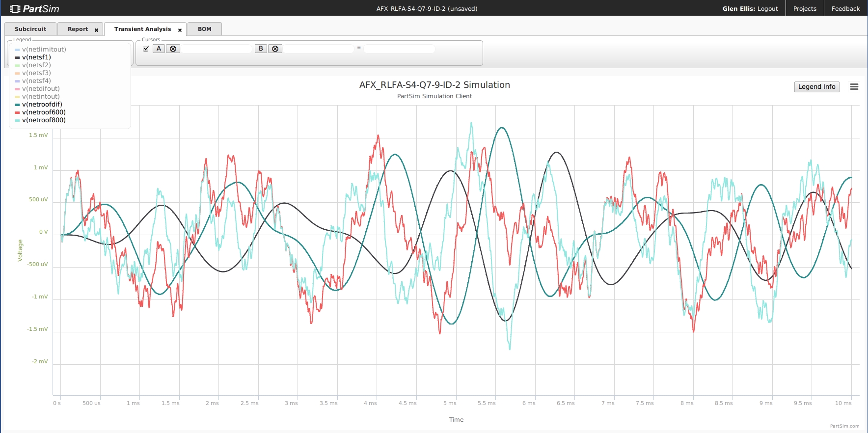Clear cursor B with its circle-x icon
868x433 pixels.
click(275, 49)
